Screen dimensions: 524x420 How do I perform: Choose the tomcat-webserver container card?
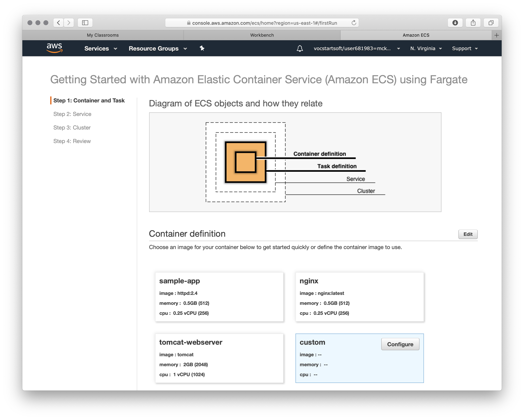[x=219, y=358]
